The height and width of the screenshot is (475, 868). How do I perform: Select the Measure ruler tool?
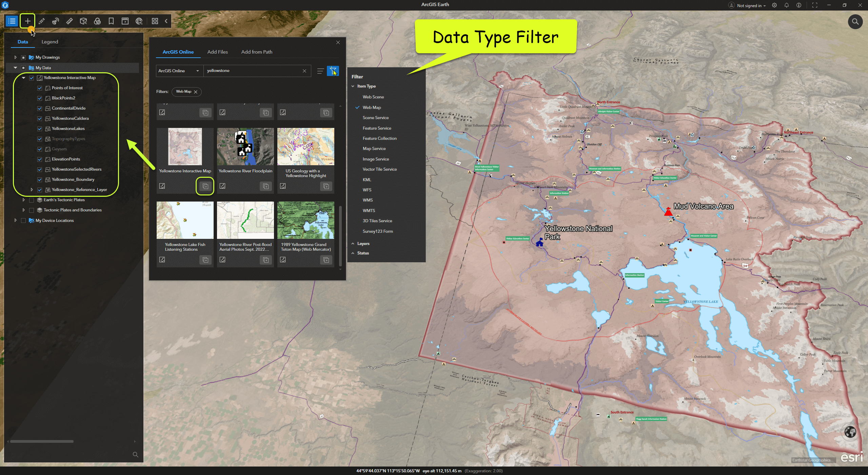click(70, 21)
